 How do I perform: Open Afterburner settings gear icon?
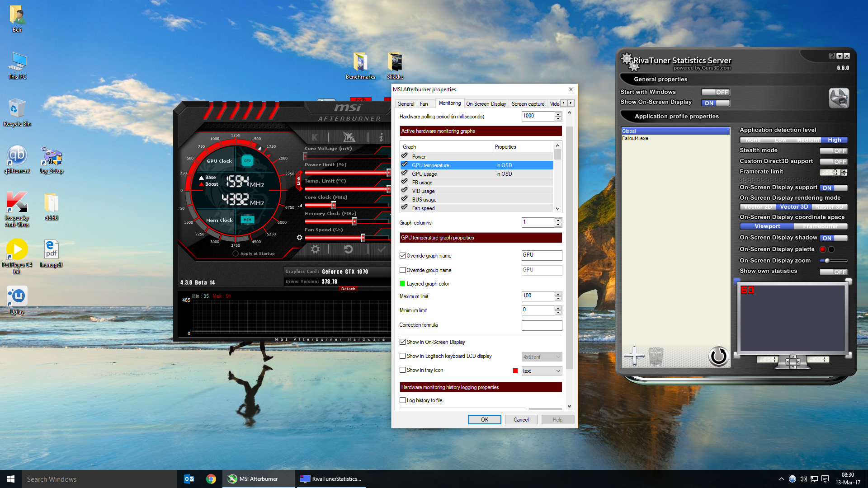(315, 249)
